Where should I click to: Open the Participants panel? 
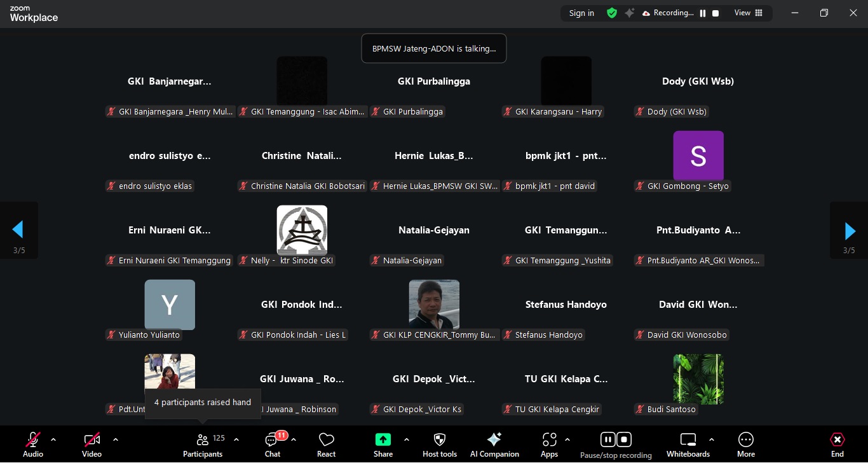click(x=203, y=444)
